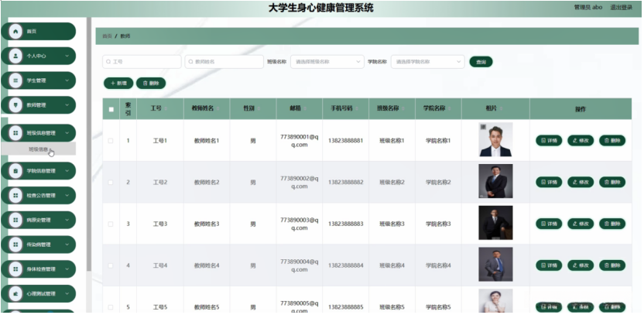The width and height of the screenshot is (644, 315).
Task: Click the 工号 search input field
Action: click(x=142, y=62)
